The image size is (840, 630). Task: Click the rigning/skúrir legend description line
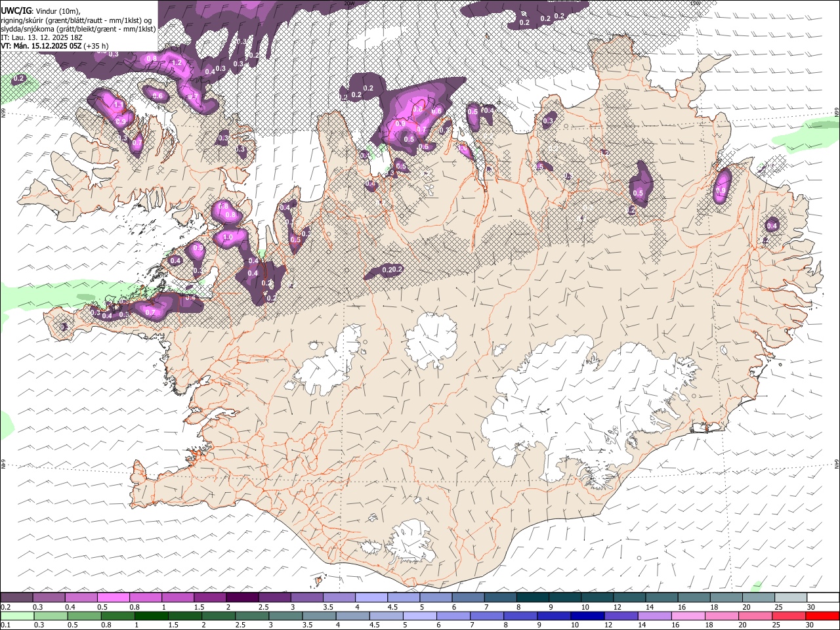(x=77, y=20)
